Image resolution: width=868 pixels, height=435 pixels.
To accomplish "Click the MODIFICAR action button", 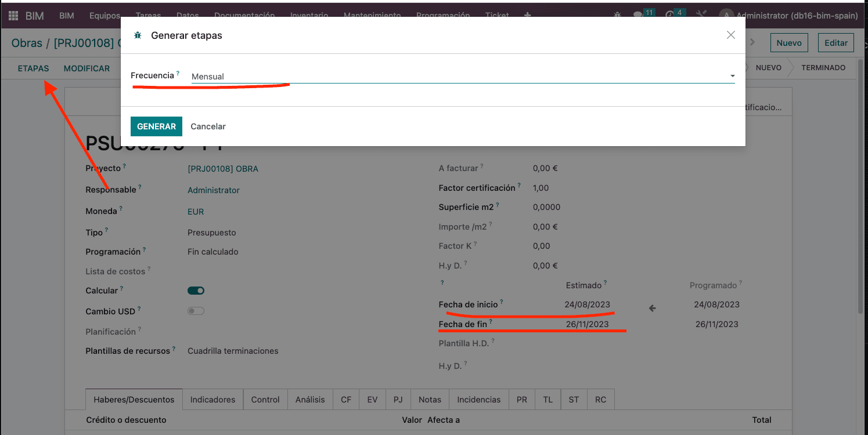I will [87, 68].
